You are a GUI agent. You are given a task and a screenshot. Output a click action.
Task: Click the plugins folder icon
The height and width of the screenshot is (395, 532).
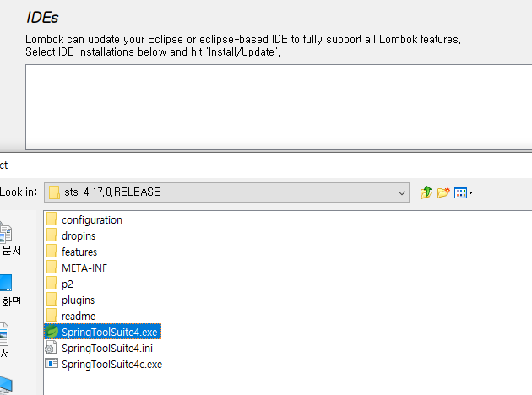[52, 300]
